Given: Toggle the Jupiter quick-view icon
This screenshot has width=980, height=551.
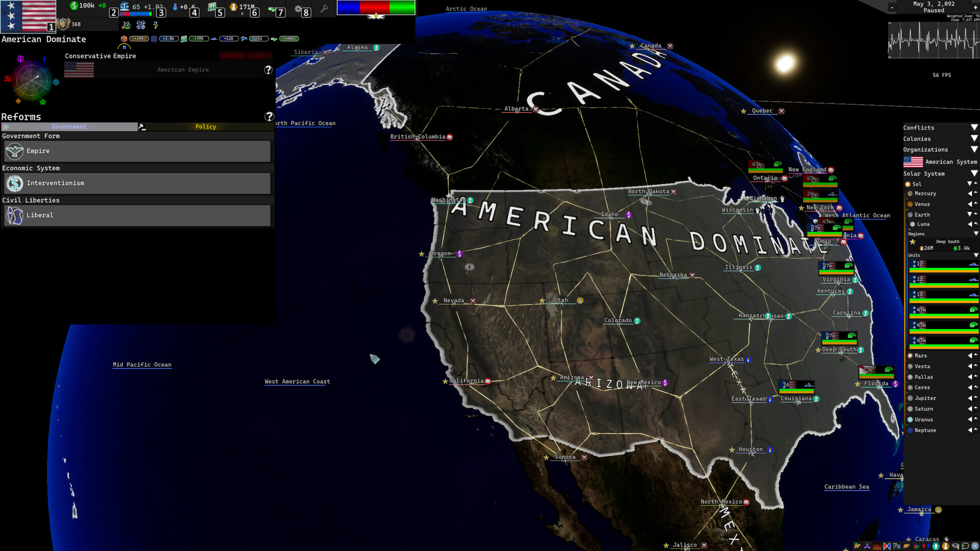Looking at the screenshot, I should [975, 398].
